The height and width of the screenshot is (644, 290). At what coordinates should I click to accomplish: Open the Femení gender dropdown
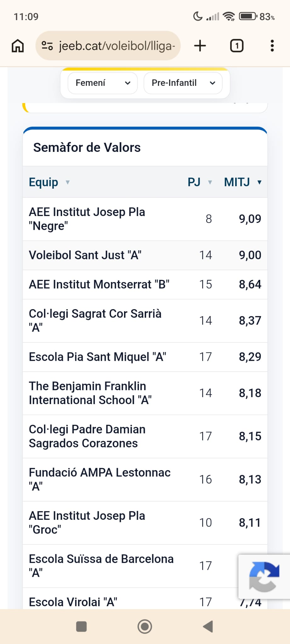point(103,83)
